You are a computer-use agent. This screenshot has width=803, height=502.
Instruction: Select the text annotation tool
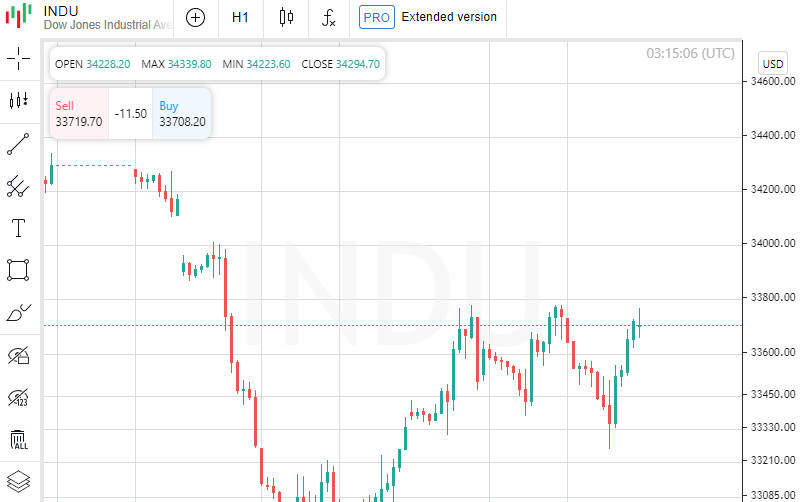point(18,228)
